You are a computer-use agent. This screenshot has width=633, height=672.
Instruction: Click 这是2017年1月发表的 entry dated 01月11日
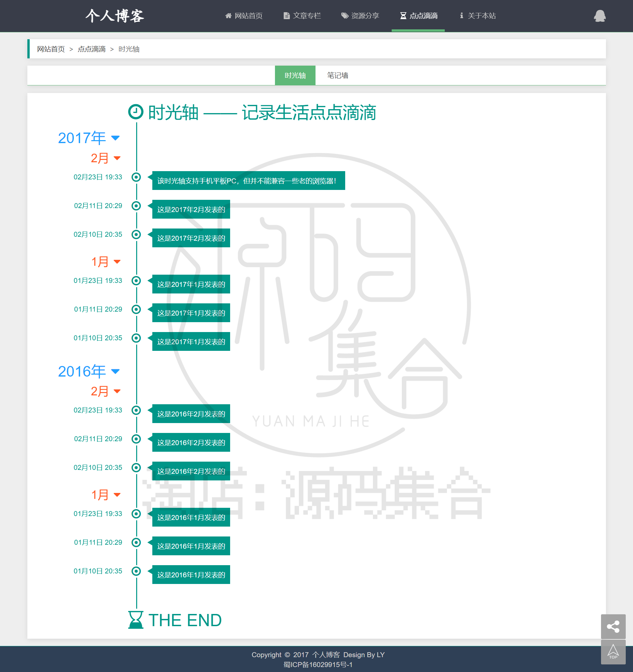(x=191, y=313)
